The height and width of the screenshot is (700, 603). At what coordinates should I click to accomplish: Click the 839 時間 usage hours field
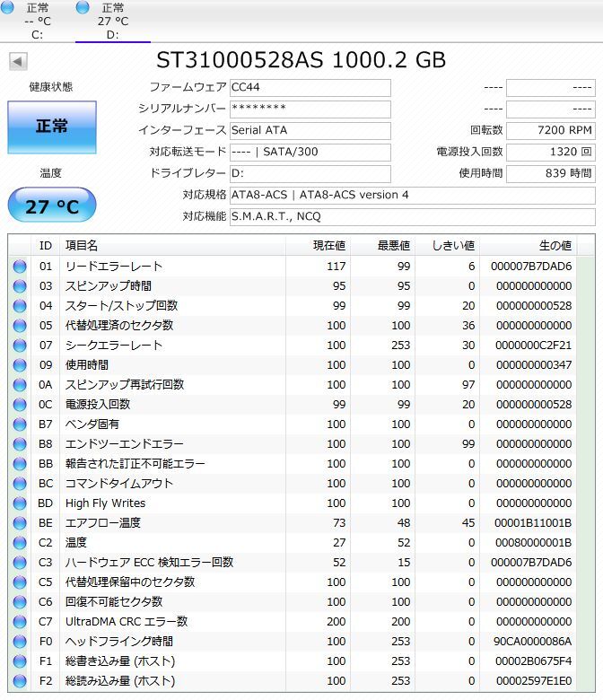[551, 173]
